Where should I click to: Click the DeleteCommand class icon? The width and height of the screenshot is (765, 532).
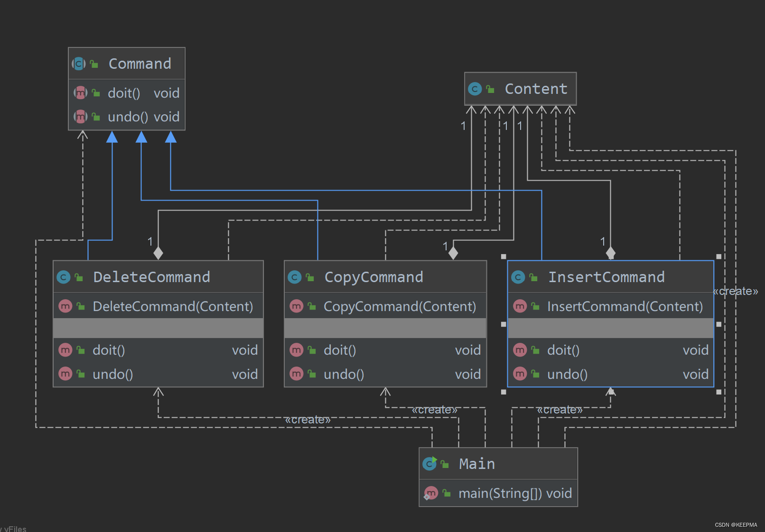63,277
